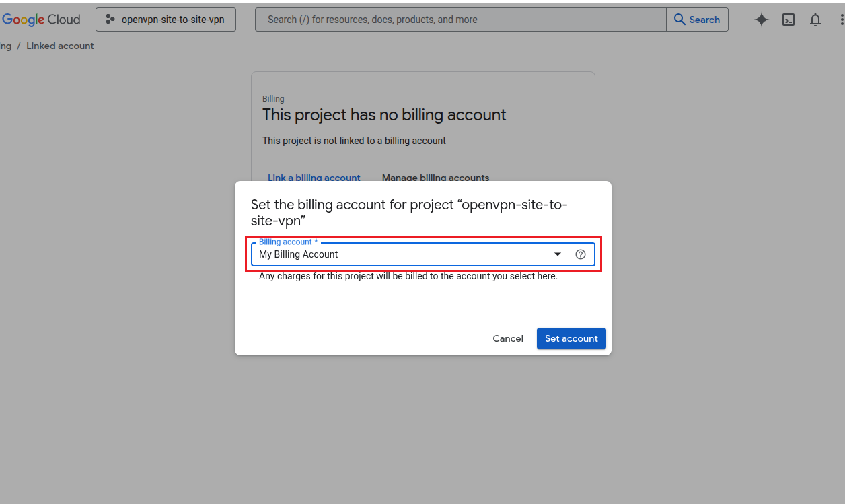The height and width of the screenshot is (504, 845).
Task: Select the Link a billing account tab
Action: click(x=314, y=178)
